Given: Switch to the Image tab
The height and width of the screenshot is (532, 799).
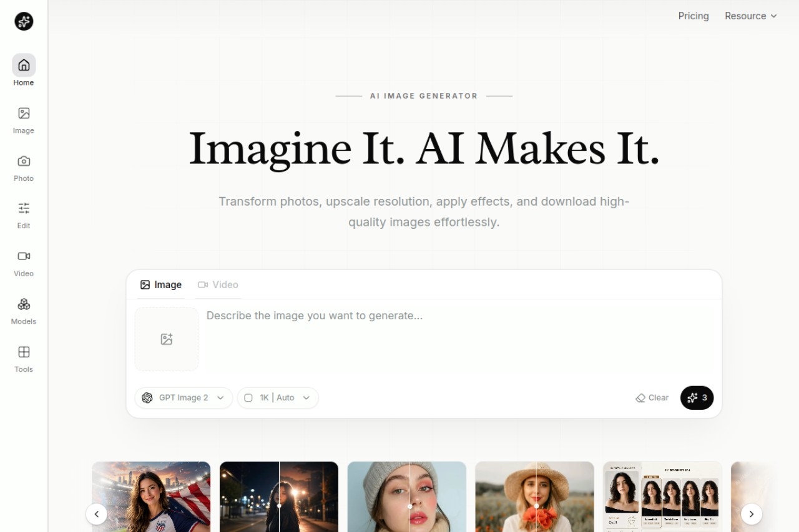Looking at the screenshot, I should pyautogui.click(x=161, y=285).
